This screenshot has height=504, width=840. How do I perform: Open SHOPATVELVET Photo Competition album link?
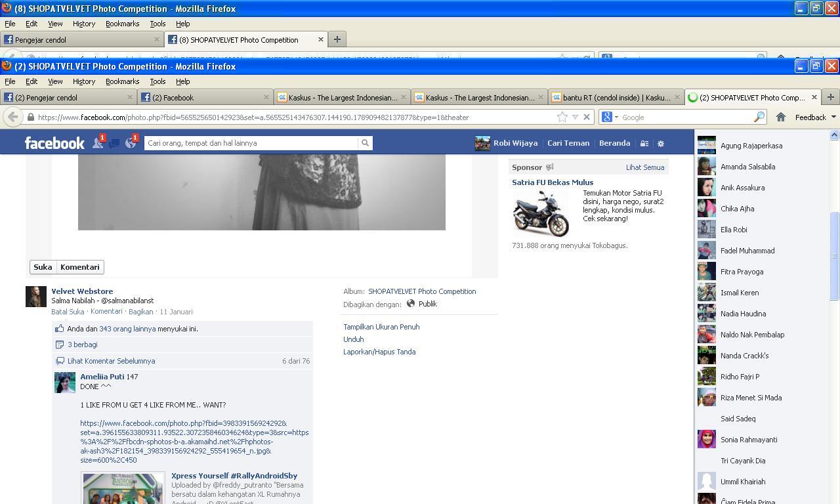[x=422, y=291]
